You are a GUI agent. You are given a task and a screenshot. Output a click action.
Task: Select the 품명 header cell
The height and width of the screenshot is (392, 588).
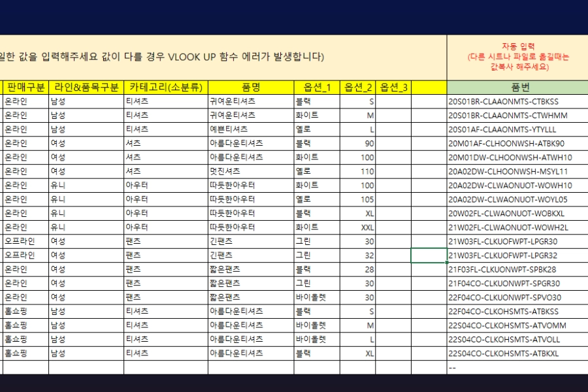pyautogui.click(x=251, y=88)
